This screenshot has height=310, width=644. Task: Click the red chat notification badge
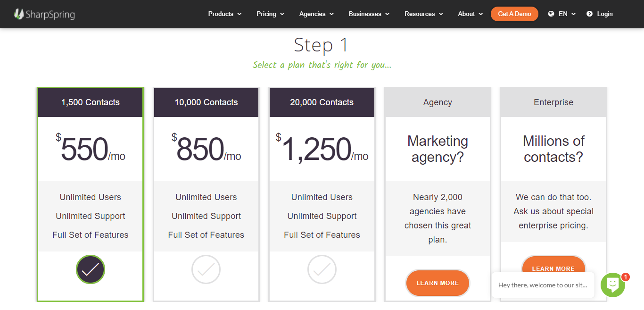click(626, 277)
